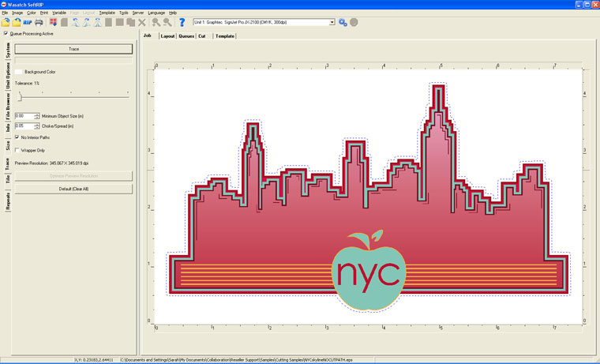This screenshot has width=600, height=364.
Task: Open the Print menu
Action: (x=44, y=13)
